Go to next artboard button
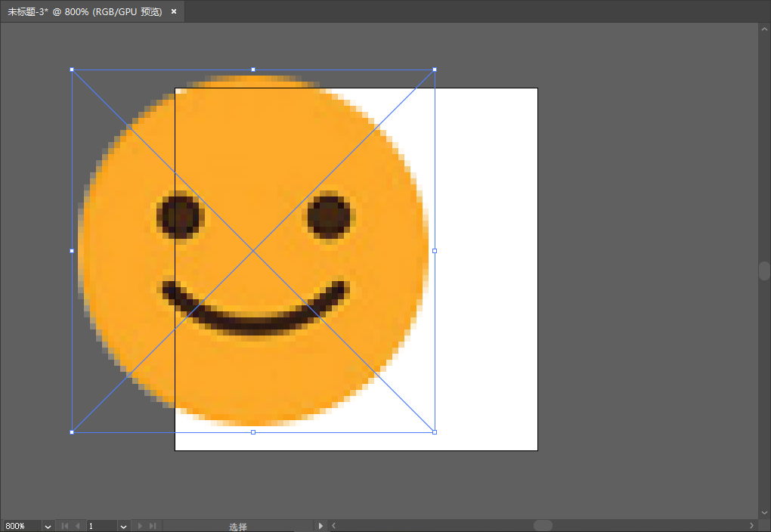Viewport: 771px width, 532px height. [140, 526]
